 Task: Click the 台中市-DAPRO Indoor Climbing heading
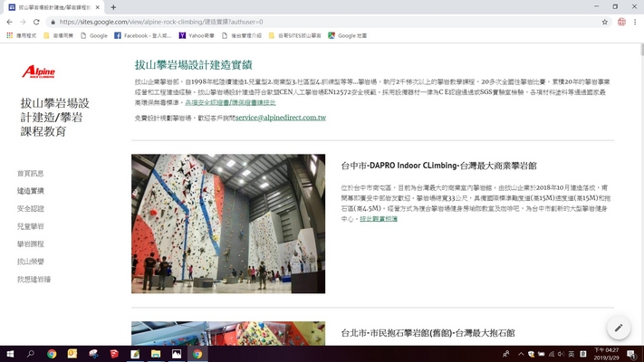tap(438, 166)
